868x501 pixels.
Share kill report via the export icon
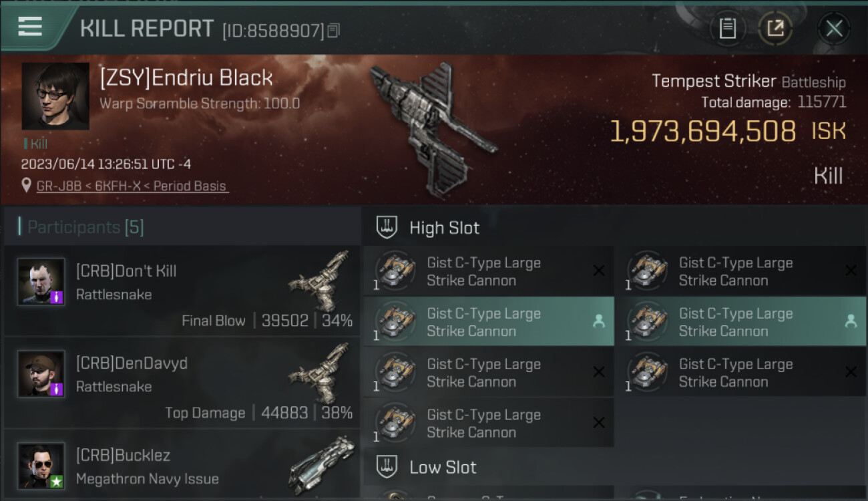click(775, 28)
